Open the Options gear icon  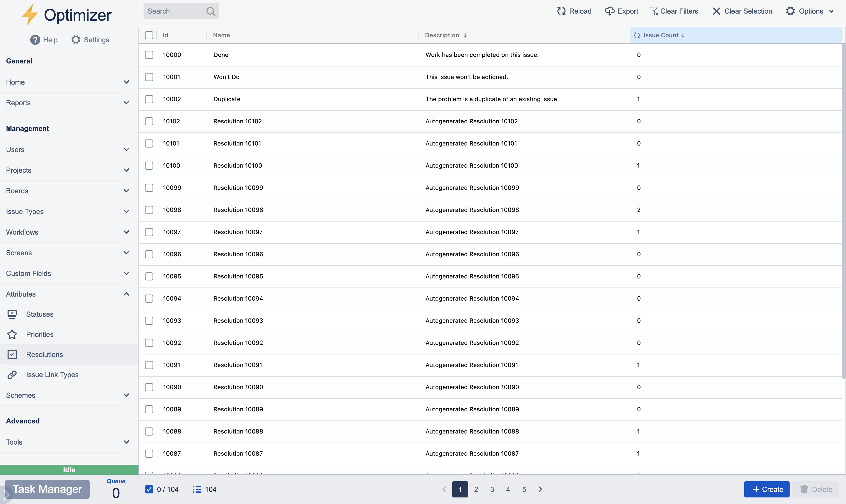791,11
